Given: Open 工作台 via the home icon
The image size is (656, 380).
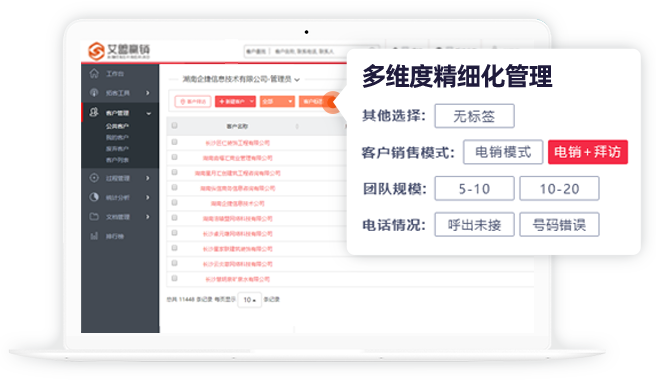Looking at the screenshot, I should point(94,73).
